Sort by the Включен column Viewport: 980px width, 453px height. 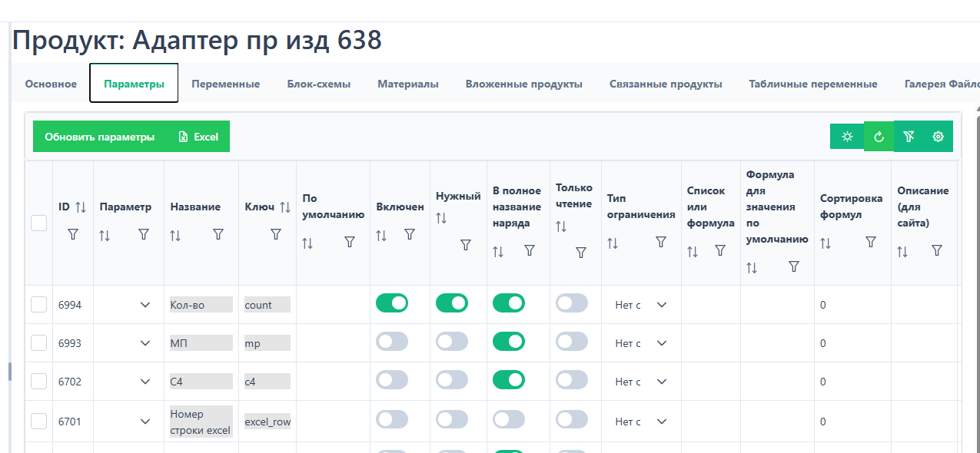click(381, 235)
